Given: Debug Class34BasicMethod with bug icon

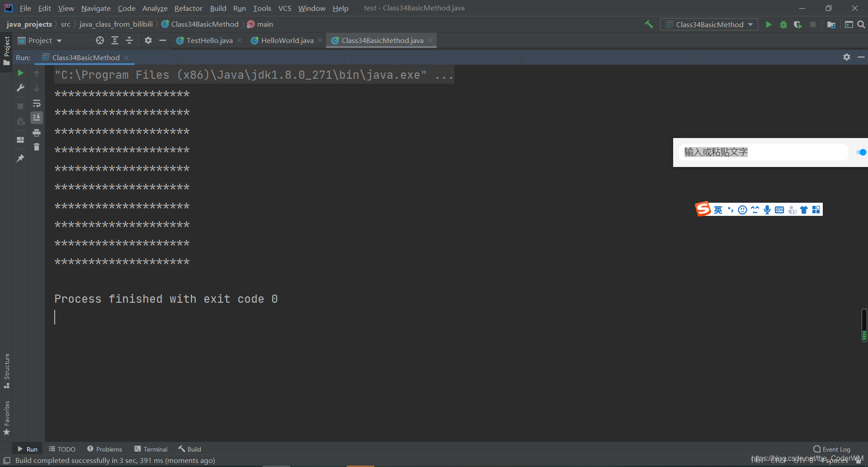Looking at the screenshot, I should coord(783,24).
